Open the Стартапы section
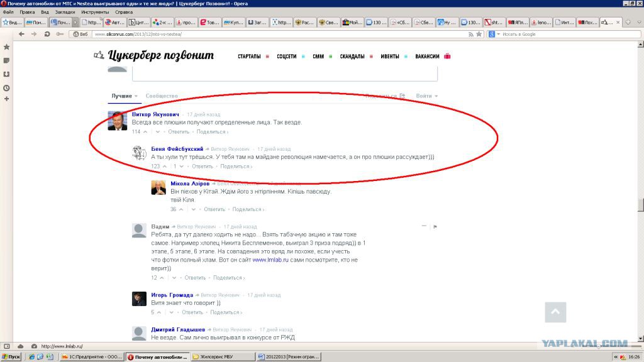644x362 pixels. coord(249,56)
